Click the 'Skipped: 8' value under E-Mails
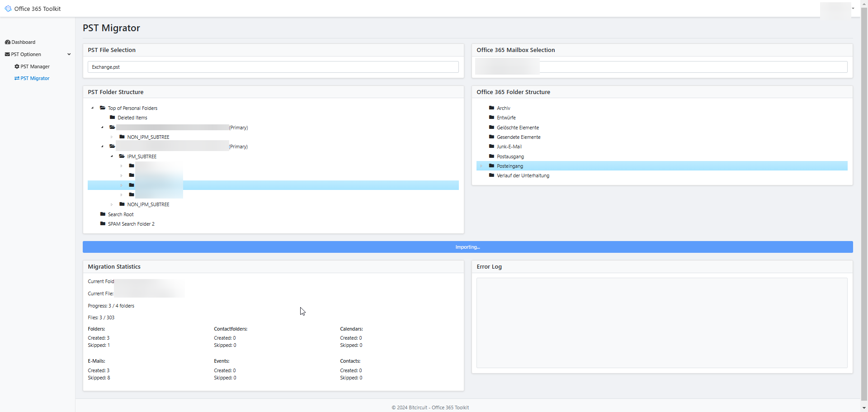The height and width of the screenshot is (412, 868). (99, 378)
